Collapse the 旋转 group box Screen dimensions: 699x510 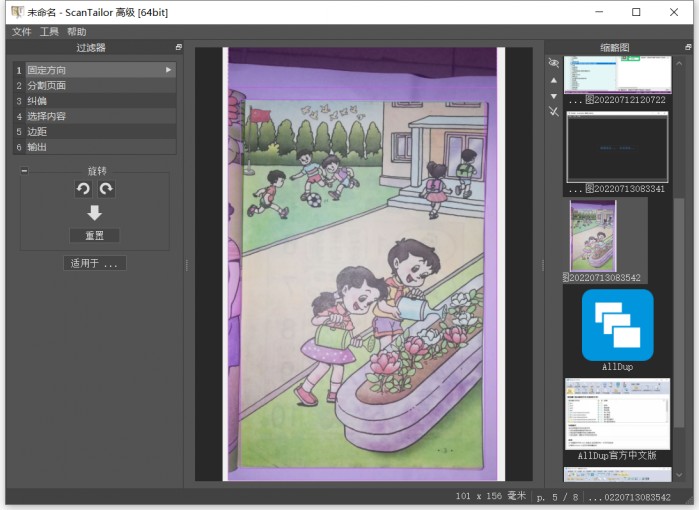[x=24, y=171]
